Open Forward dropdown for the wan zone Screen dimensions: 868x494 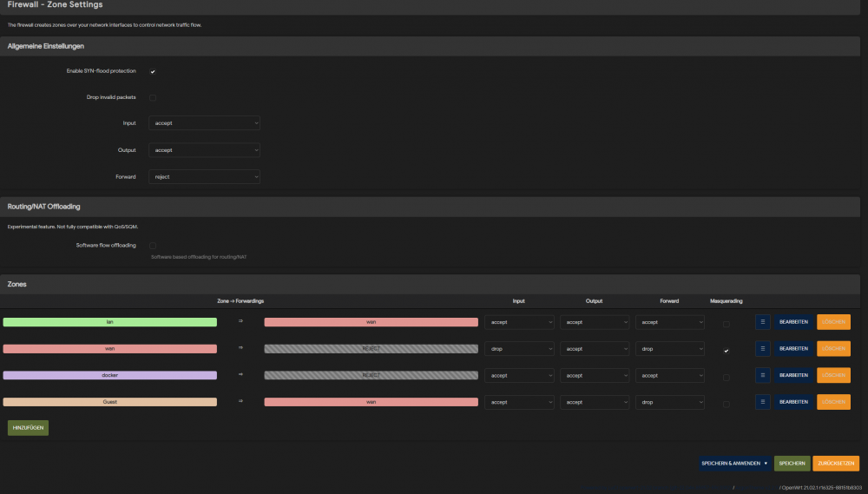pos(670,349)
